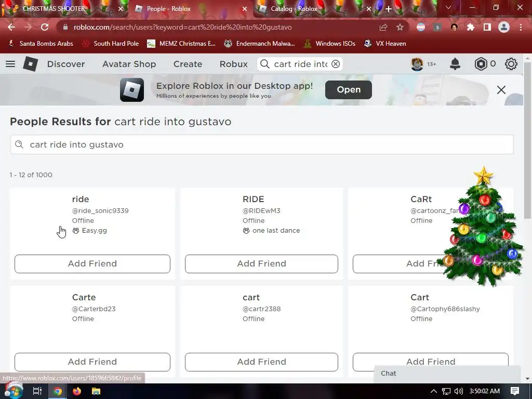
Task: Click the People results search box
Action: (x=262, y=144)
